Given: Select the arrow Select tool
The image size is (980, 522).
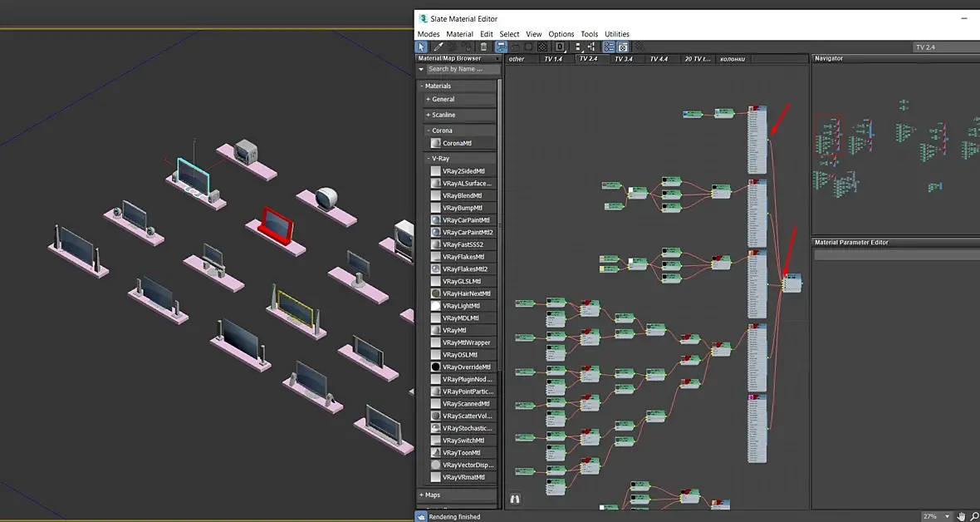Looking at the screenshot, I should pos(421,47).
